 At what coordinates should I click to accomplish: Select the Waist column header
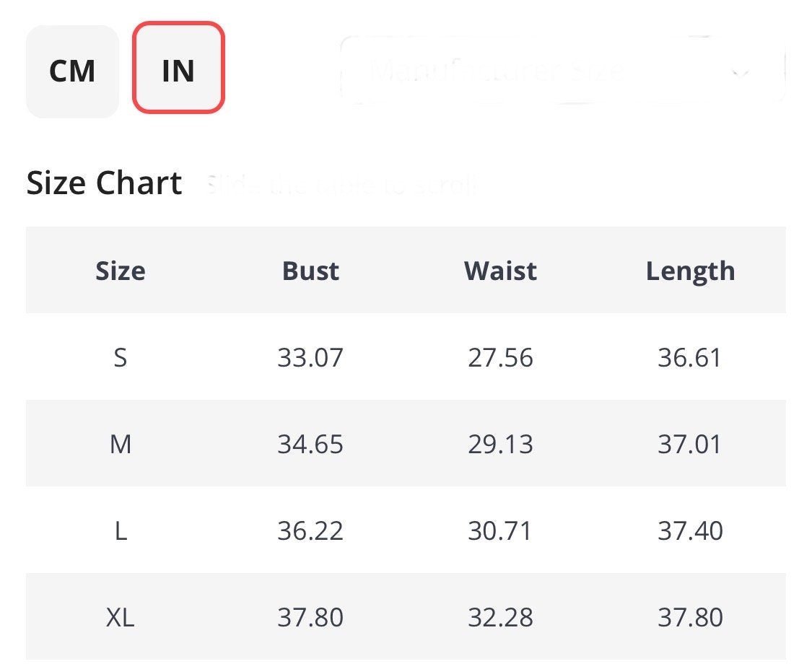[x=500, y=271]
